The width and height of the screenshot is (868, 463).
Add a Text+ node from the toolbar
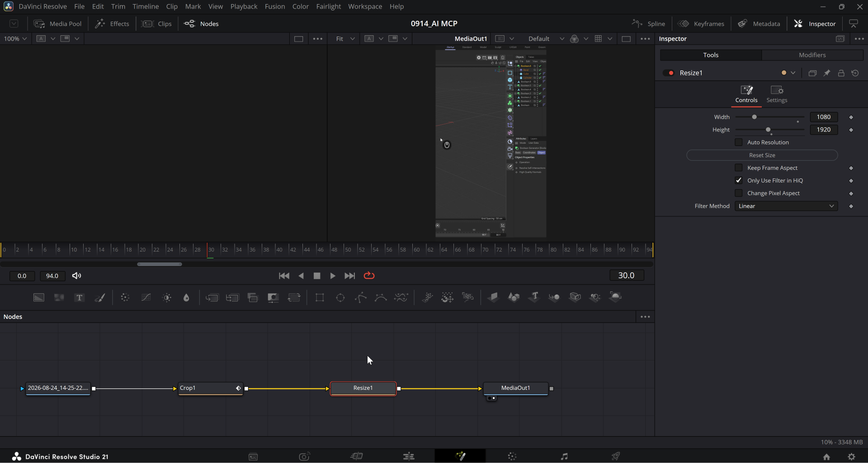pyautogui.click(x=80, y=297)
